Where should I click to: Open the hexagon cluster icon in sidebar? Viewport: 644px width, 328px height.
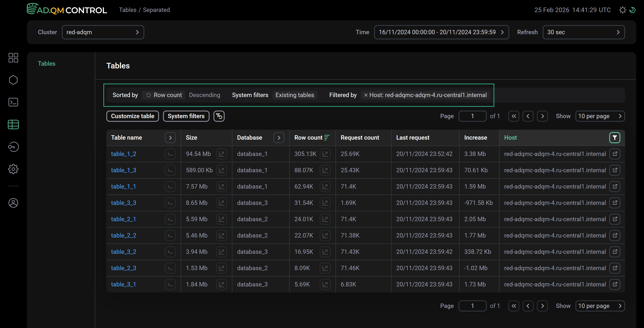click(x=13, y=80)
